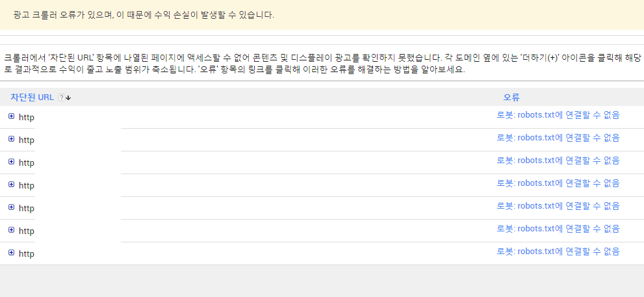Image resolution: width=644 pixels, height=297 pixels.
Task: Open the sixth row's robots.txt error link
Action: [x=558, y=229]
